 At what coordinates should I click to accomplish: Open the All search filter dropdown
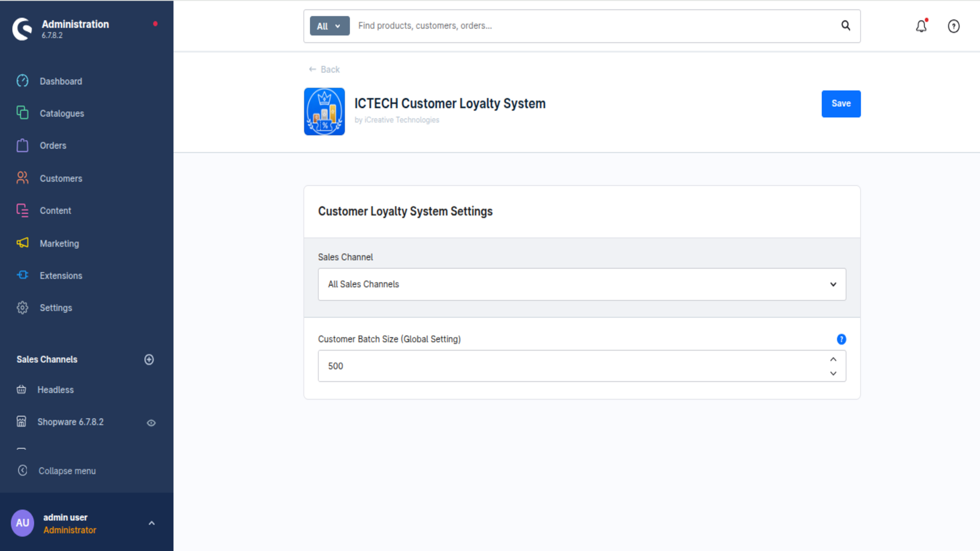[x=329, y=26]
